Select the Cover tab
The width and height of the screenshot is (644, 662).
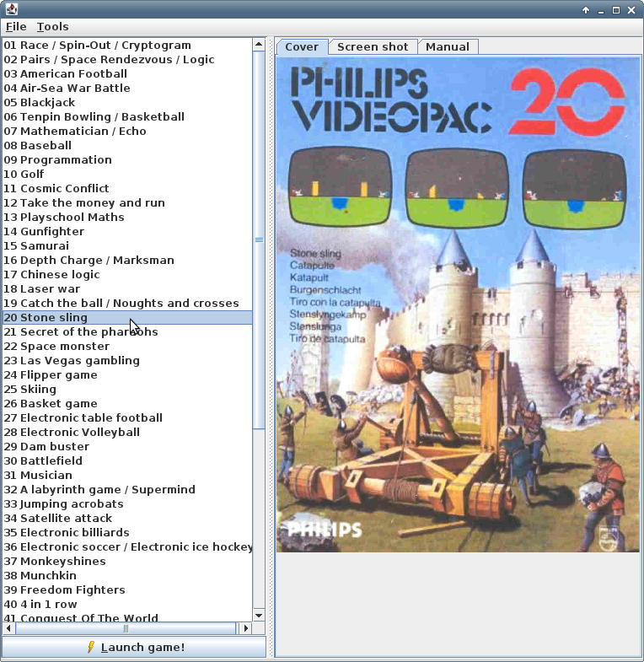[x=302, y=47]
